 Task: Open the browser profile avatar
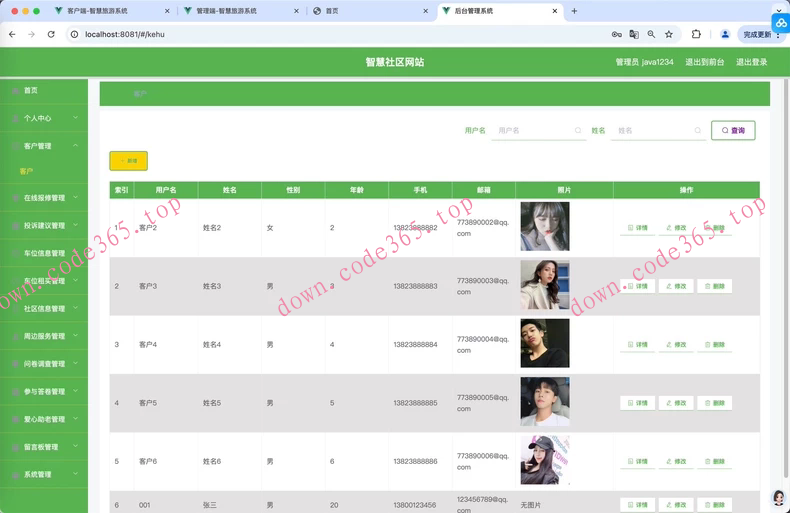point(725,34)
